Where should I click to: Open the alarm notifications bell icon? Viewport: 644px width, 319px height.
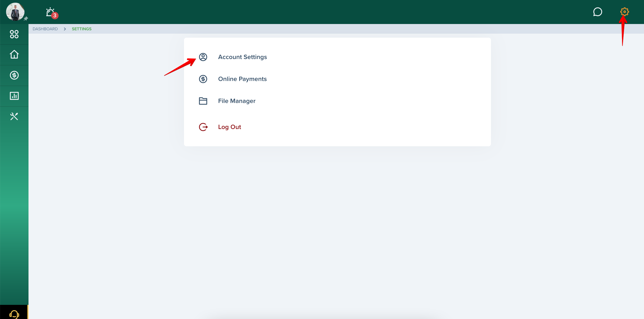coord(50,12)
